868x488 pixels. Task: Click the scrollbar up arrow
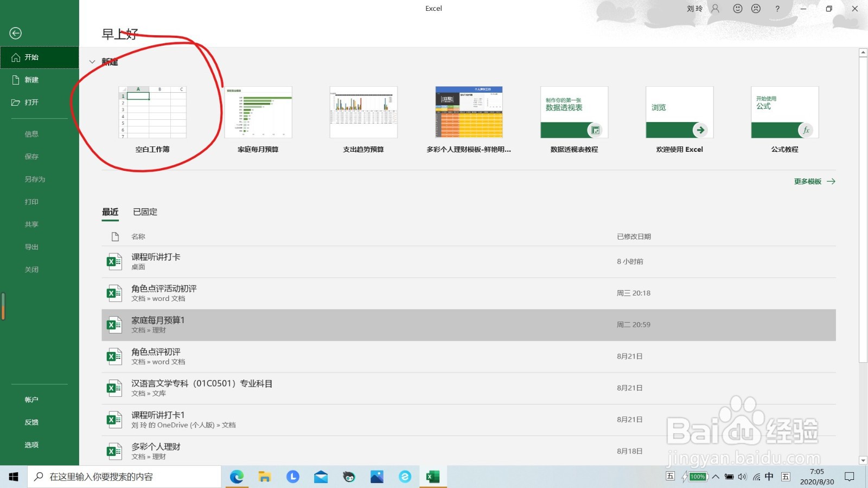click(863, 53)
